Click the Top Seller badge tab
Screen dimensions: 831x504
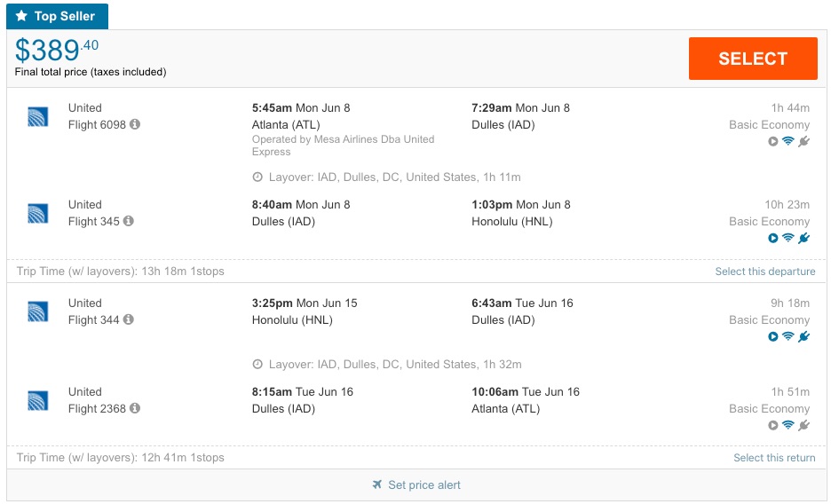pos(58,17)
